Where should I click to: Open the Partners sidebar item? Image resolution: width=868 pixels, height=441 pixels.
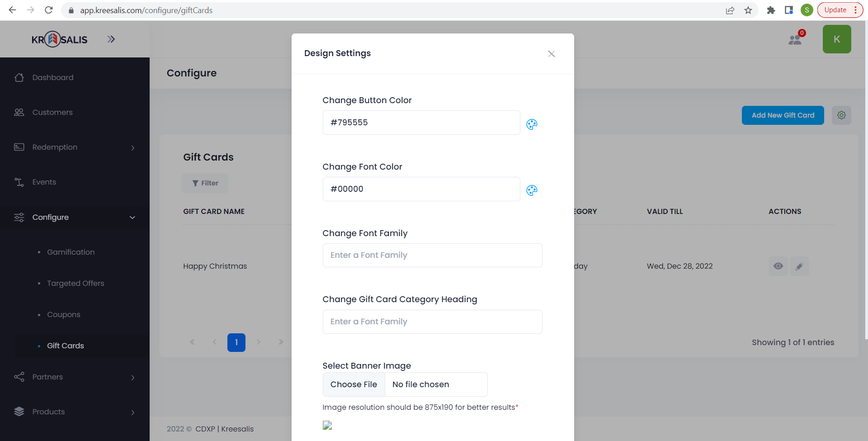(x=47, y=377)
